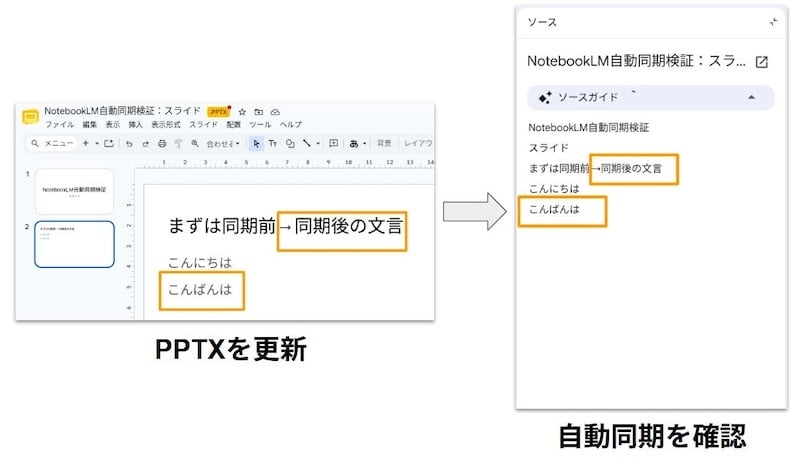Check the cloud save status icon
The width and height of the screenshot is (804, 460).
(x=275, y=112)
